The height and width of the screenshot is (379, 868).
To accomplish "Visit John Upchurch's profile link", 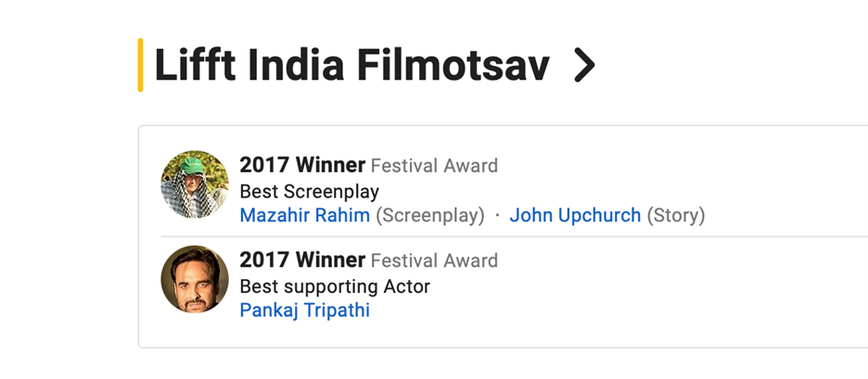I will [x=575, y=216].
